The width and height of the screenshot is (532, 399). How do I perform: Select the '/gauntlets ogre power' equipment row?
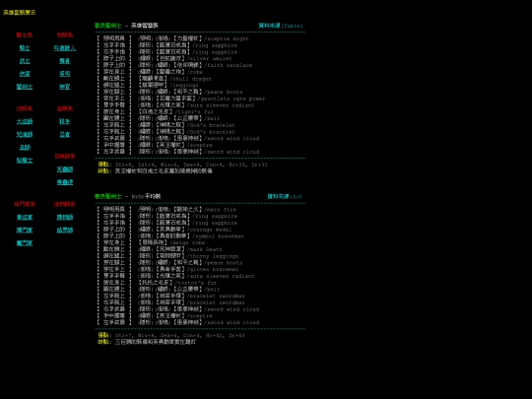[x=181, y=99]
